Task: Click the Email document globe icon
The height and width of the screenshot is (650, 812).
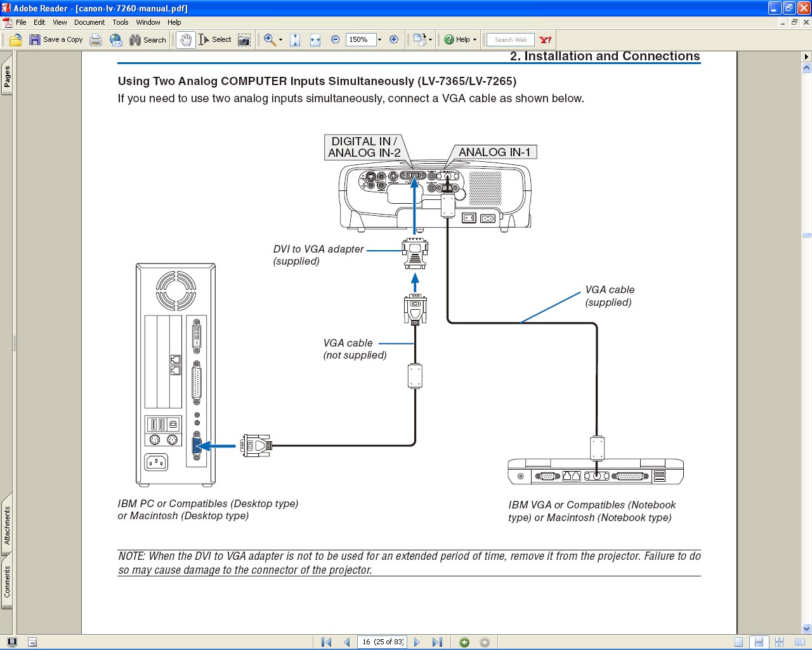Action: tap(116, 39)
